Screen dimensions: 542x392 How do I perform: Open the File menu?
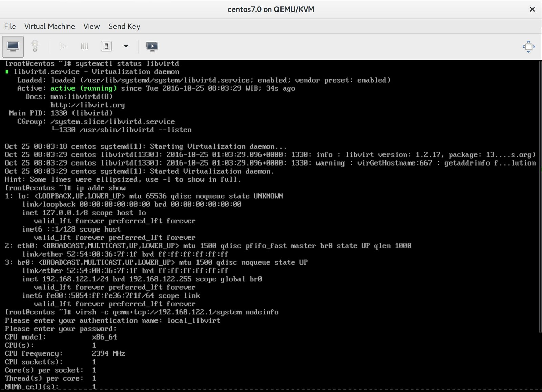coord(10,26)
